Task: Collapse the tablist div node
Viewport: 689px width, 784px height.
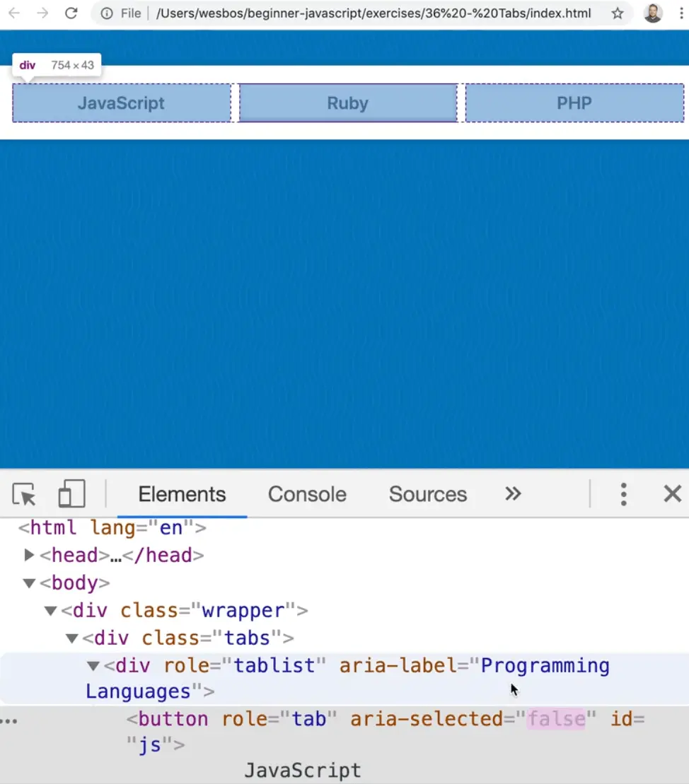Action: point(93,666)
